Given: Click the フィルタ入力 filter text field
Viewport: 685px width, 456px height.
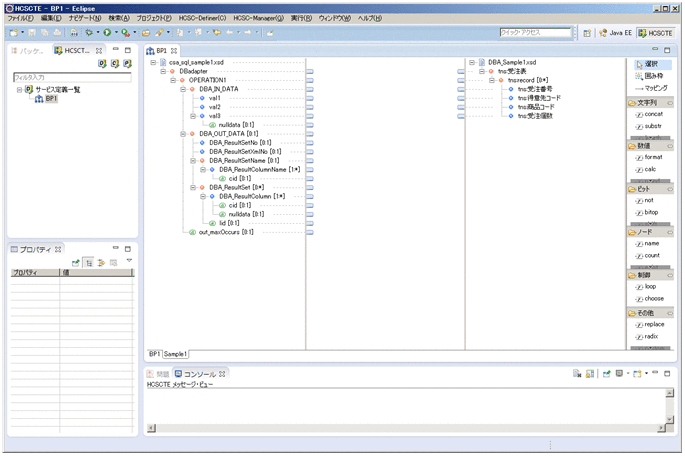Looking at the screenshot, I should click(x=70, y=77).
